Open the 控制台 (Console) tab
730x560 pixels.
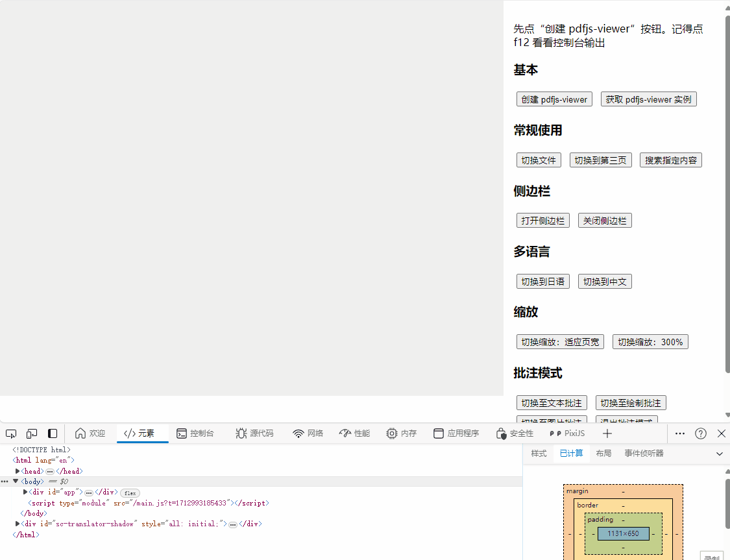(x=195, y=433)
